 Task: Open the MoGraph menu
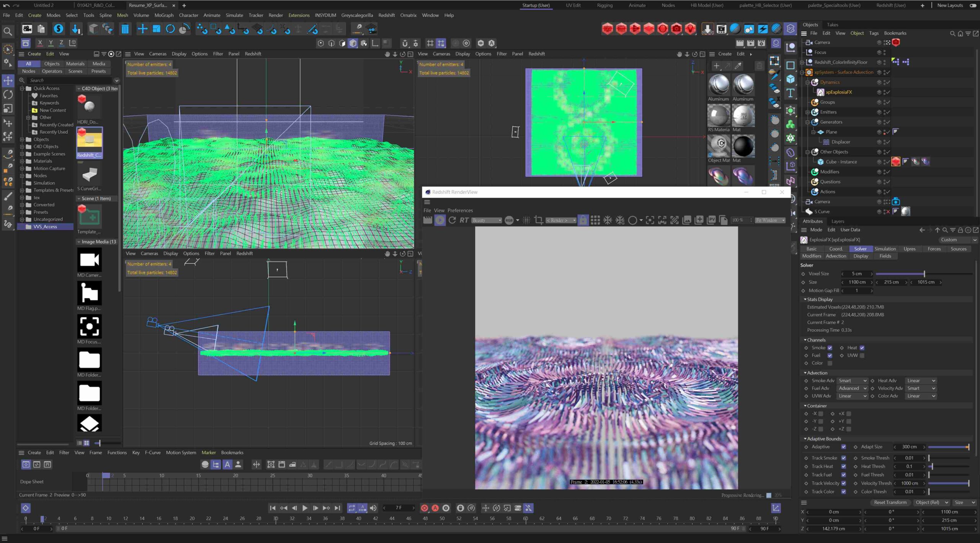tap(164, 15)
